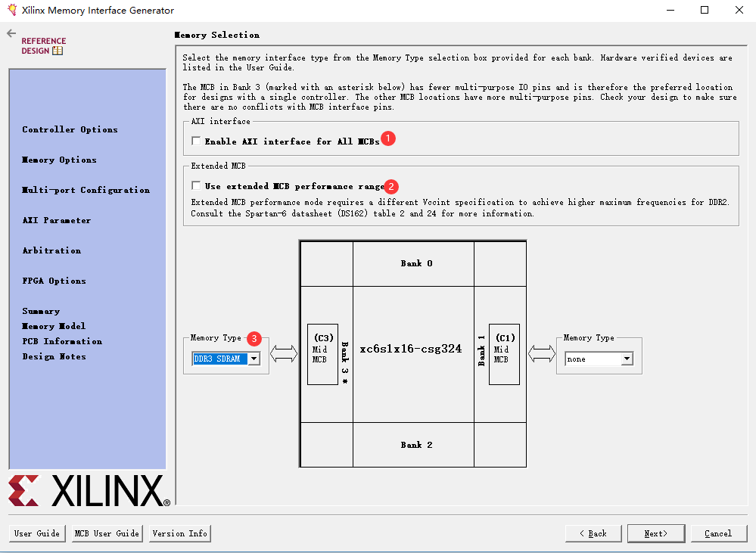Open "Version Info"
Screen dimensions: 756x553
click(179, 533)
